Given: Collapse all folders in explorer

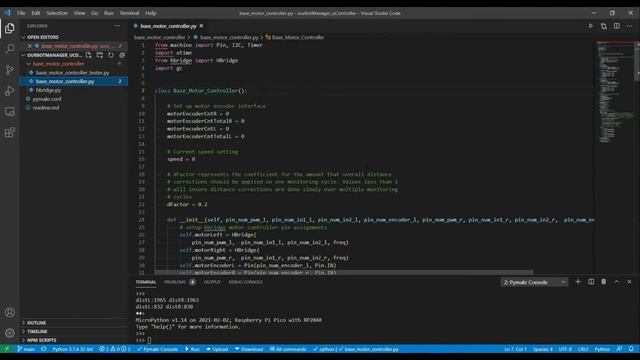Looking at the screenshot, I should (x=122, y=55).
